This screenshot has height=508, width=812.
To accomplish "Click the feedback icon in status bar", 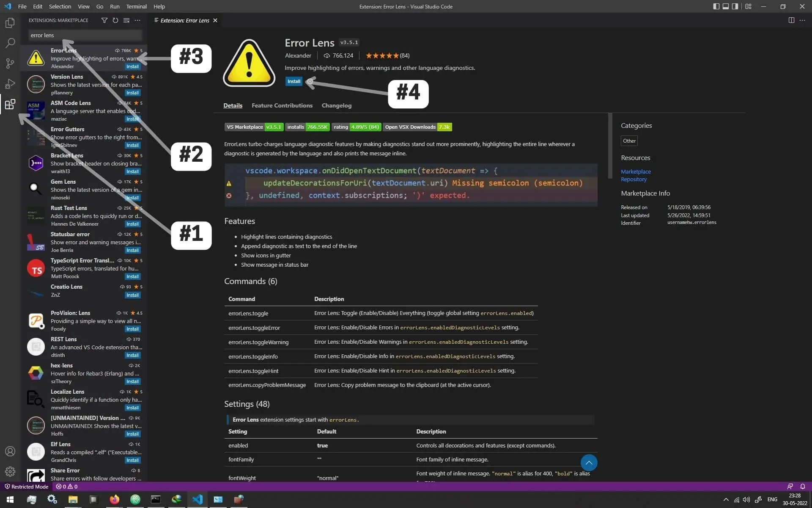I will [x=790, y=486].
